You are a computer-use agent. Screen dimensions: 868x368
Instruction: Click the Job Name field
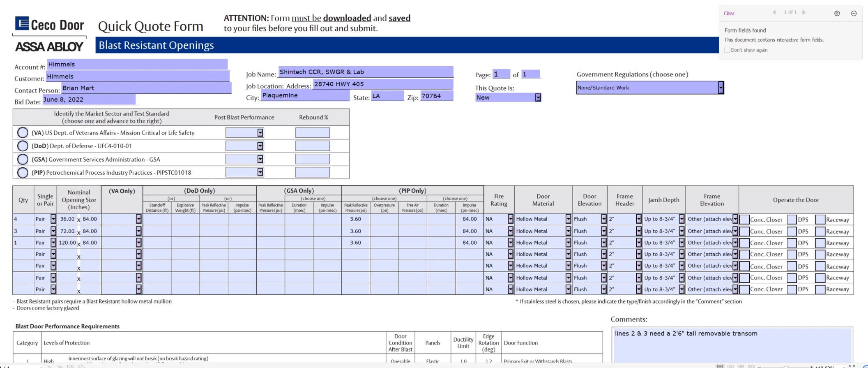pyautogui.click(x=366, y=72)
